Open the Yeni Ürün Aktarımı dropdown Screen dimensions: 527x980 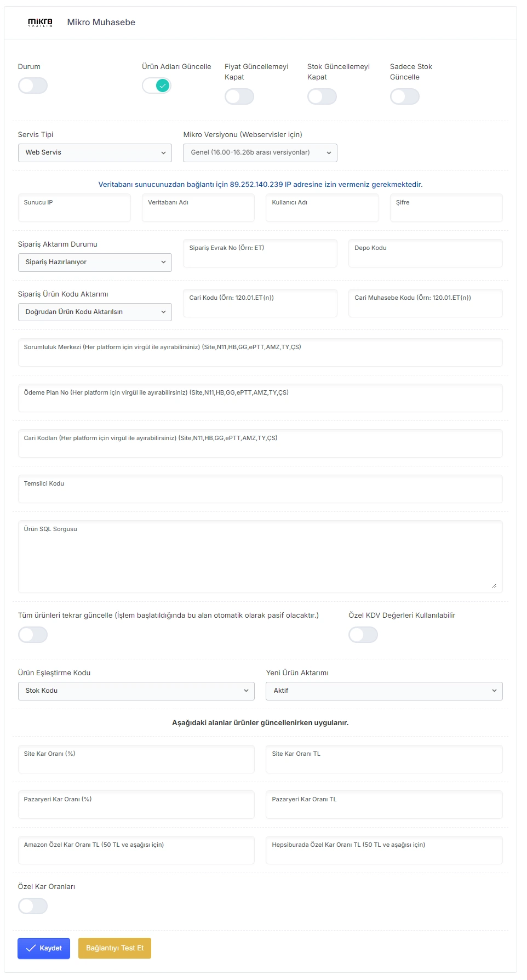(x=384, y=691)
